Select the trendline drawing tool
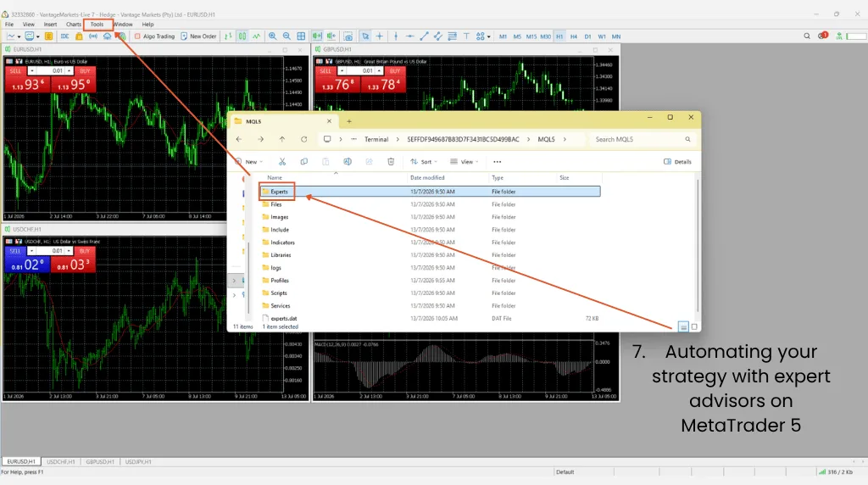The width and height of the screenshot is (868, 485). pyautogui.click(x=424, y=36)
